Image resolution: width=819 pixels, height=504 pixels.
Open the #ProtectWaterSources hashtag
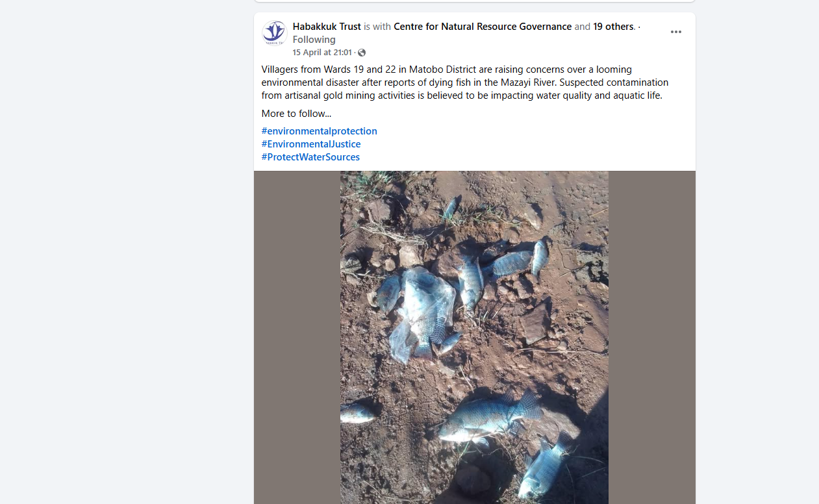click(x=310, y=157)
